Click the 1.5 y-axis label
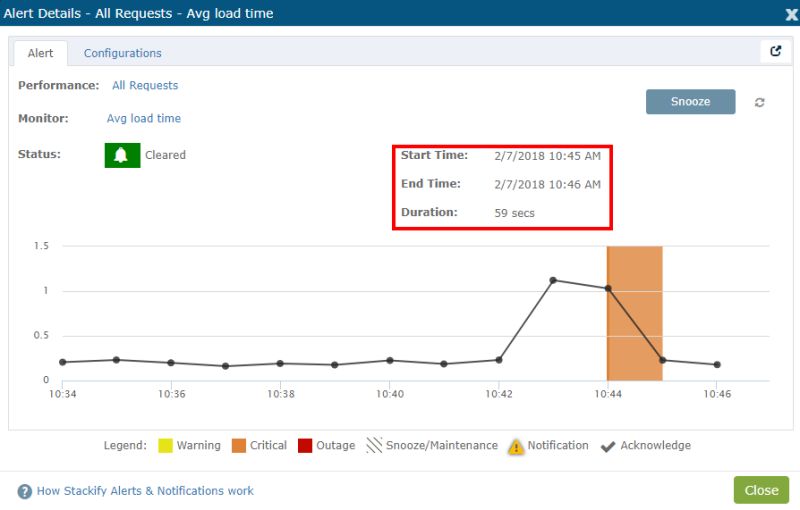The image size is (800, 510). [41, 246]
